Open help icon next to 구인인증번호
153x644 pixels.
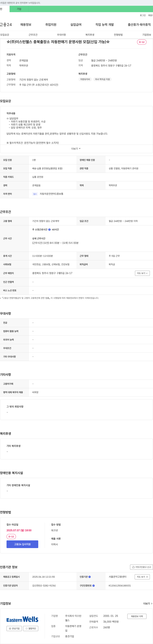(93, 585)
